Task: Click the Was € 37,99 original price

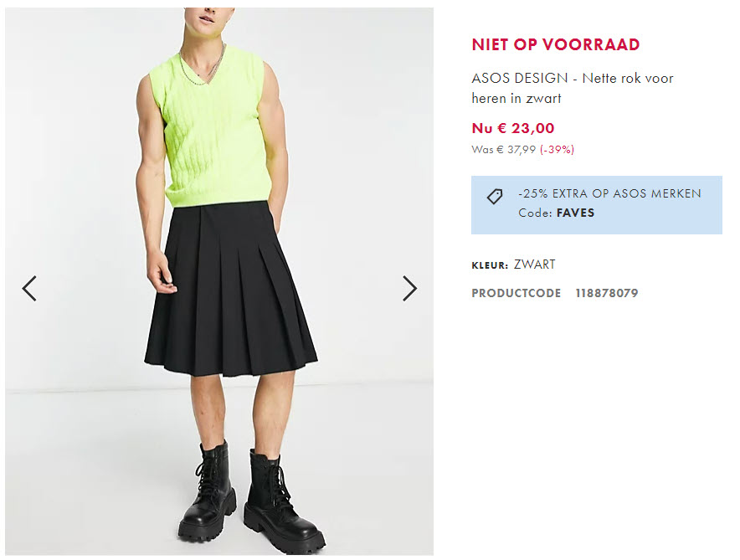Action: tap(504, 150)
